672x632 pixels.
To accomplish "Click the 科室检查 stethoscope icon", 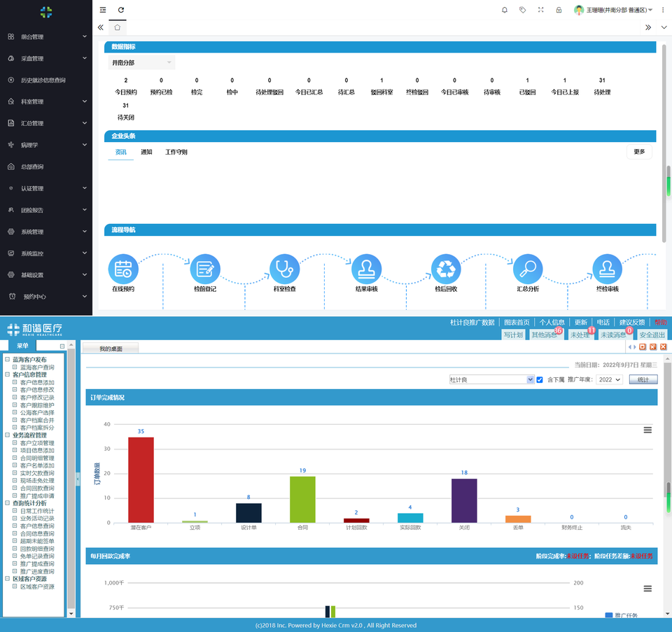I will [x=285, y=269].
